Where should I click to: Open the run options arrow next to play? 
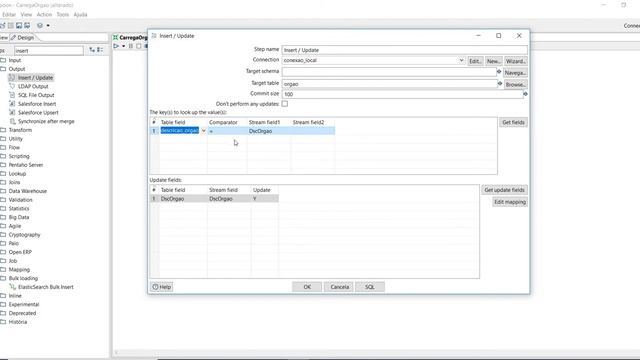pyautogui.click(x=124, y=46)
